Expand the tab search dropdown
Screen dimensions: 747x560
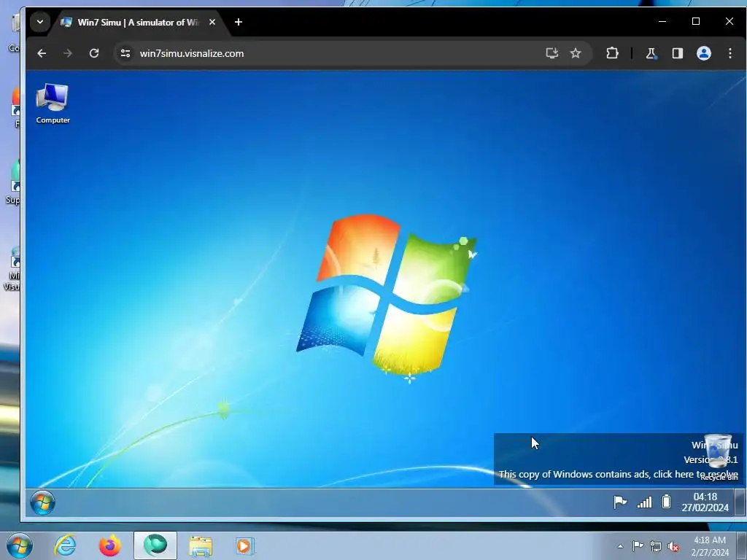[x=40, y=22]
